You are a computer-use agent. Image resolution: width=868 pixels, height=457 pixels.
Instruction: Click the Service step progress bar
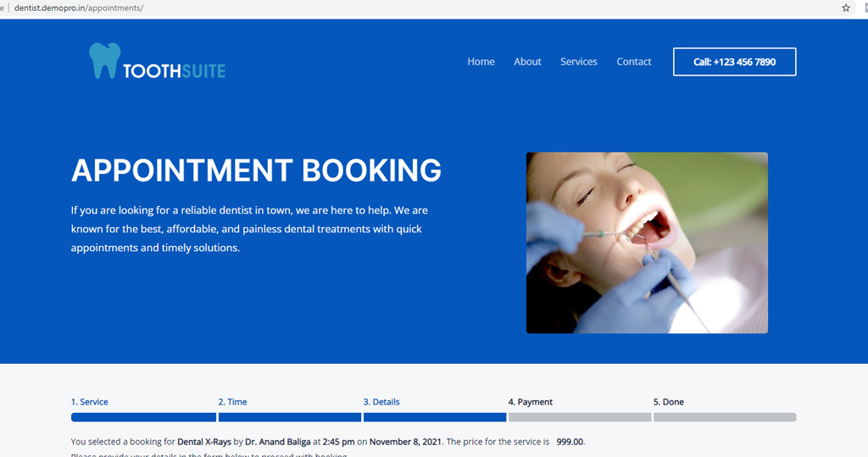point(143,417)
